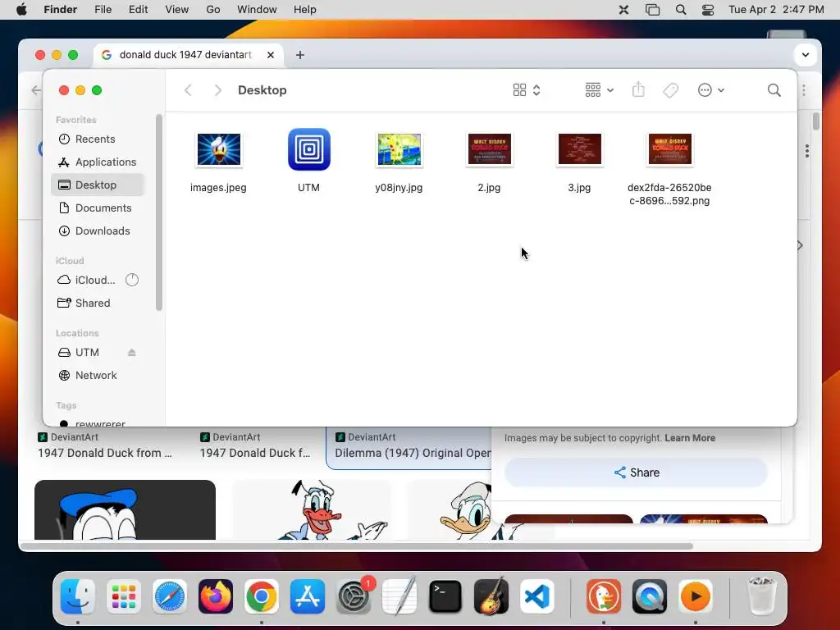Open first 1947 Donald Duck from DeviantArt result

tap(104, 453)
